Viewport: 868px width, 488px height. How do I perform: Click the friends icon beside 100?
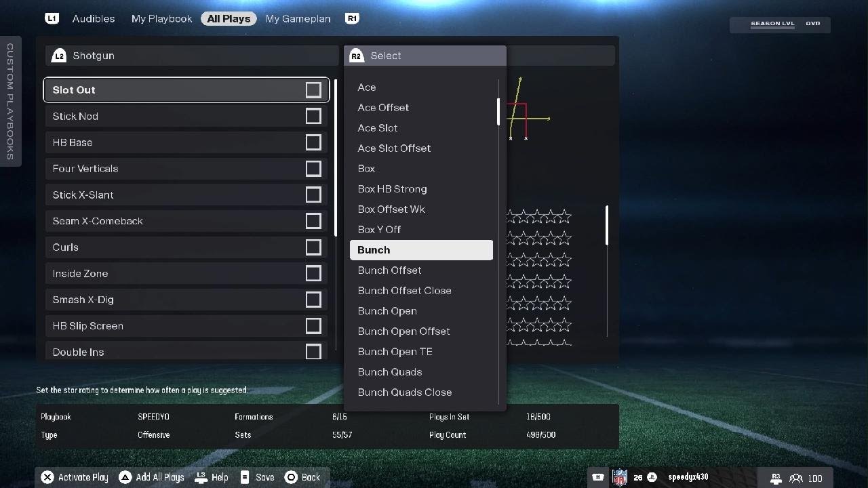797,479
